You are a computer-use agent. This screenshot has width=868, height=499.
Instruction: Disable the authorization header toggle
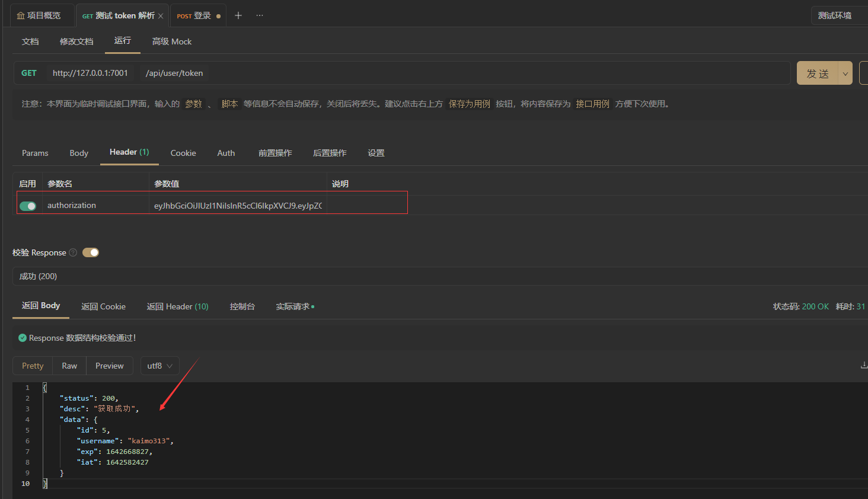(27, 204)
